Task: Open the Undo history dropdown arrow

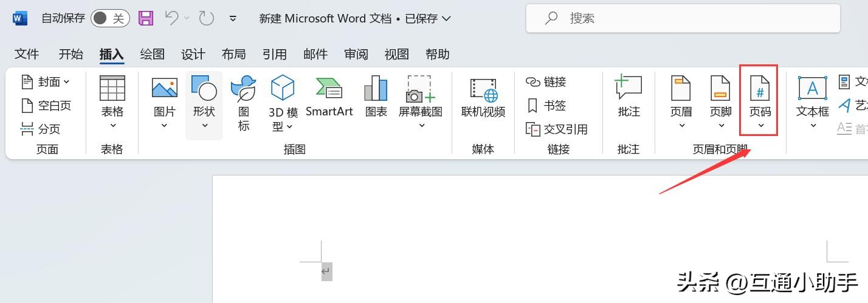Action: 187,18
